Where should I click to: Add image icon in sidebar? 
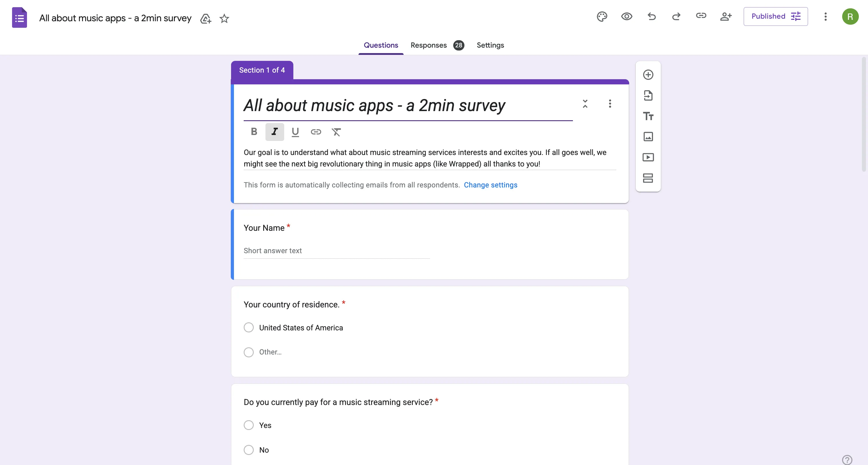click(648, 137)
